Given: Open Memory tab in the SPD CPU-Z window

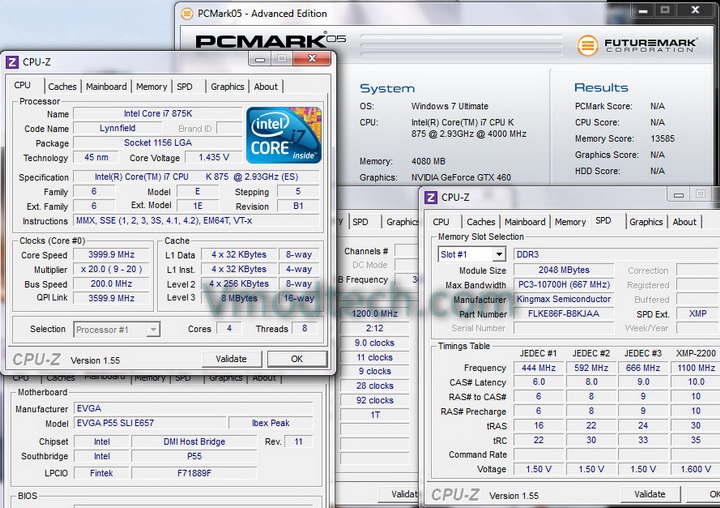Looking at the screenshot, I should click(x=570, y=222).
